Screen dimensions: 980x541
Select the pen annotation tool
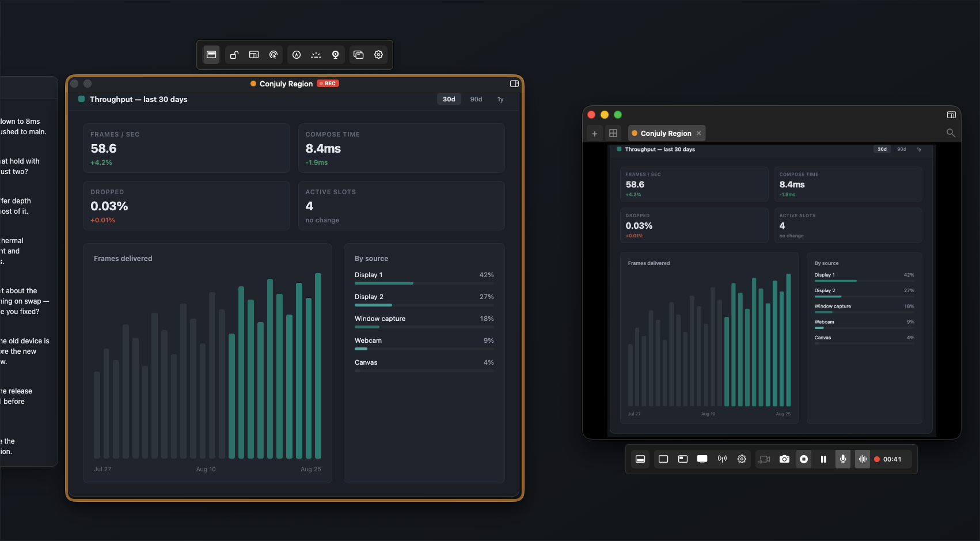point(297,55)
